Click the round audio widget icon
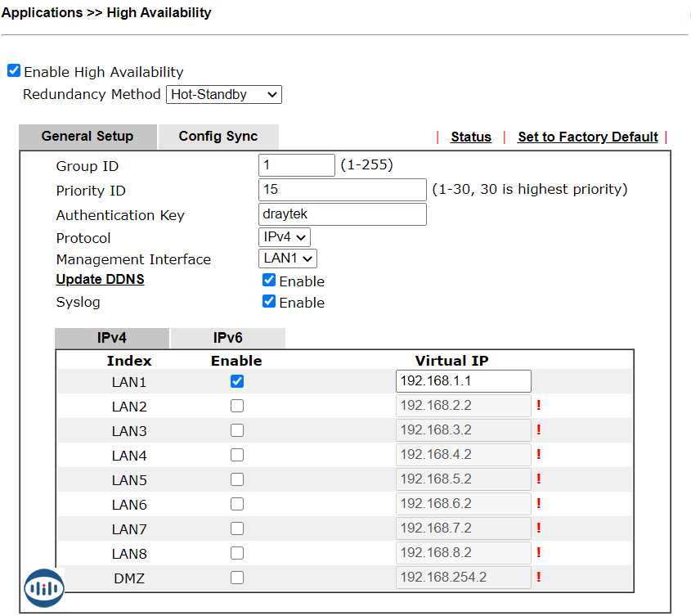691x616 pixels. 44,588
